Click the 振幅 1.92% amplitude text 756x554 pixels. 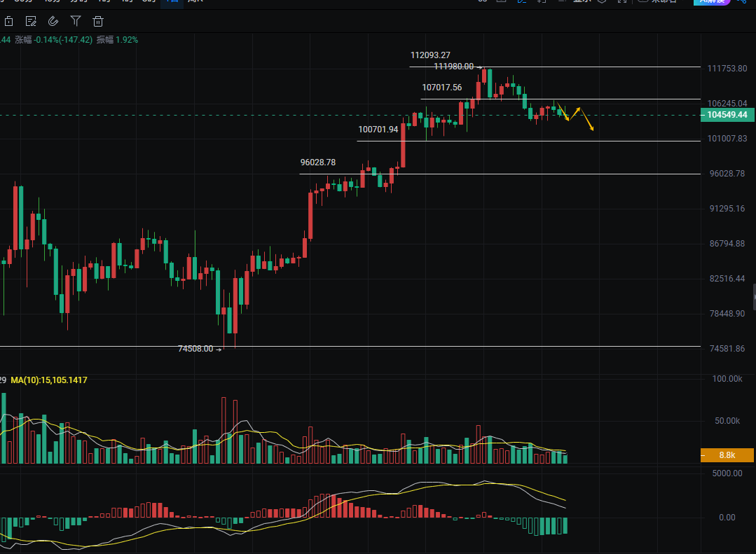click(x=117, y=40)
